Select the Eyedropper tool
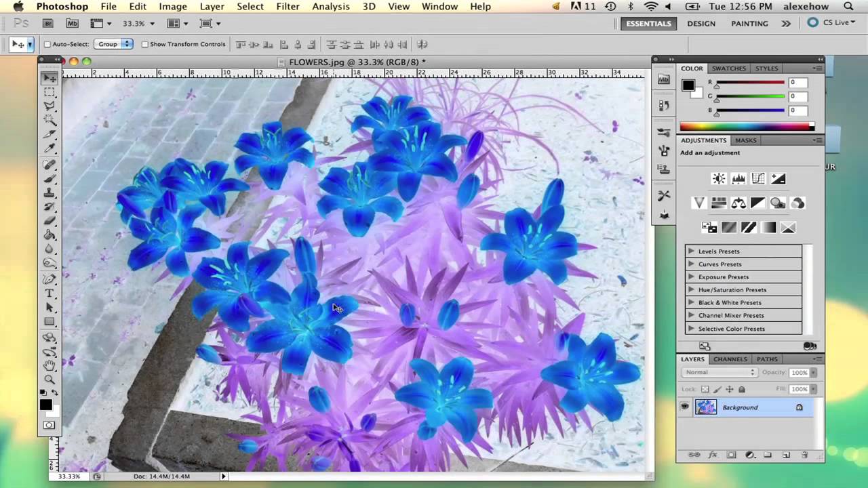 [50, 149]
